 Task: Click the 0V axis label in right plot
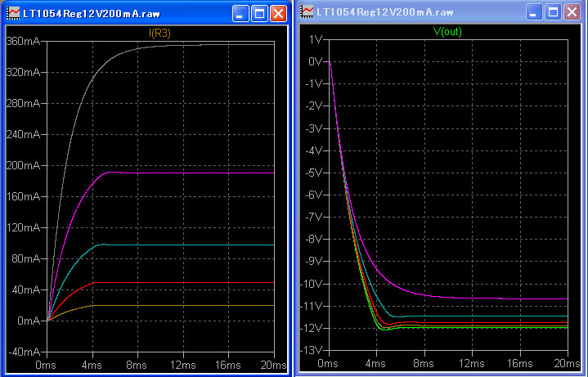[316, 61]
